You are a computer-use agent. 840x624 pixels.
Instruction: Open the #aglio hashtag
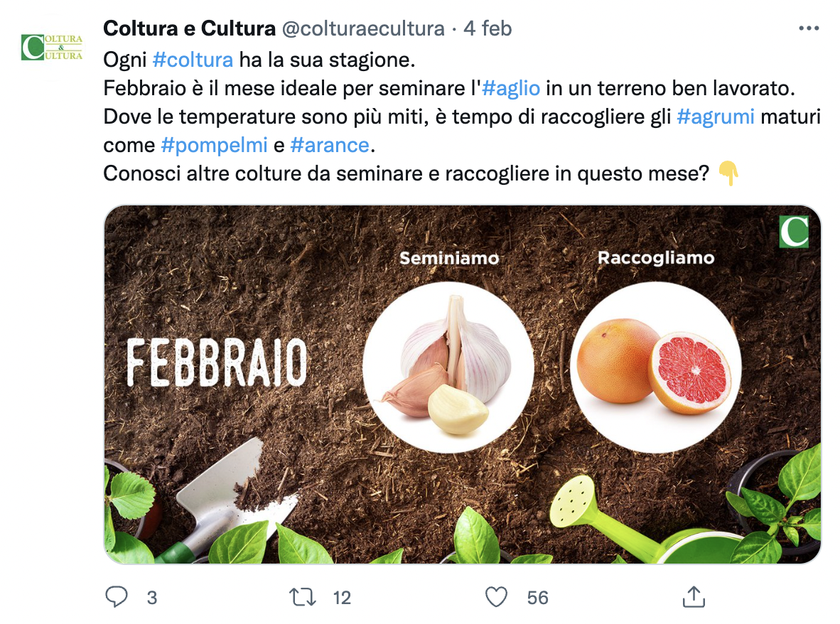click(511, 88)
